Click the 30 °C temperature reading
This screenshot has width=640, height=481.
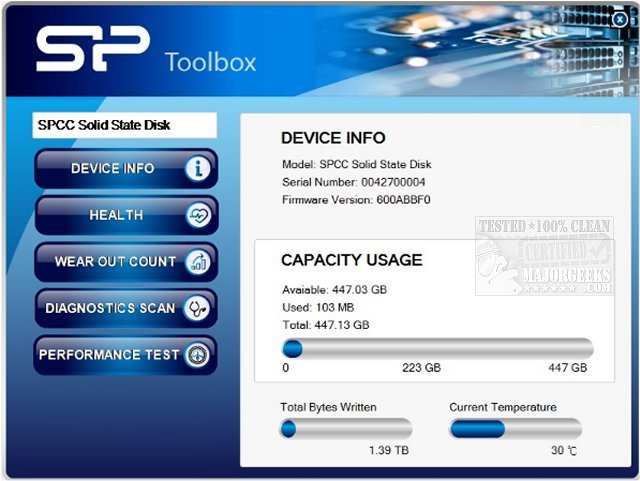564,450
